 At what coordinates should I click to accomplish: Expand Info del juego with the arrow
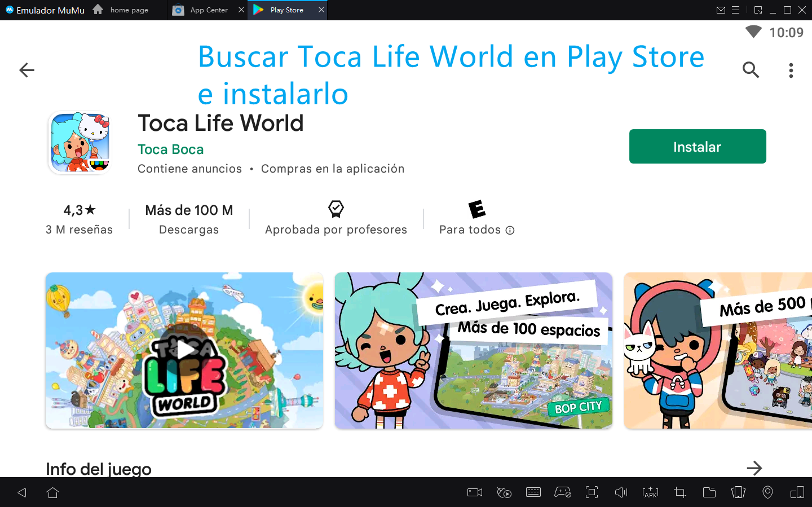click(754, 468)
